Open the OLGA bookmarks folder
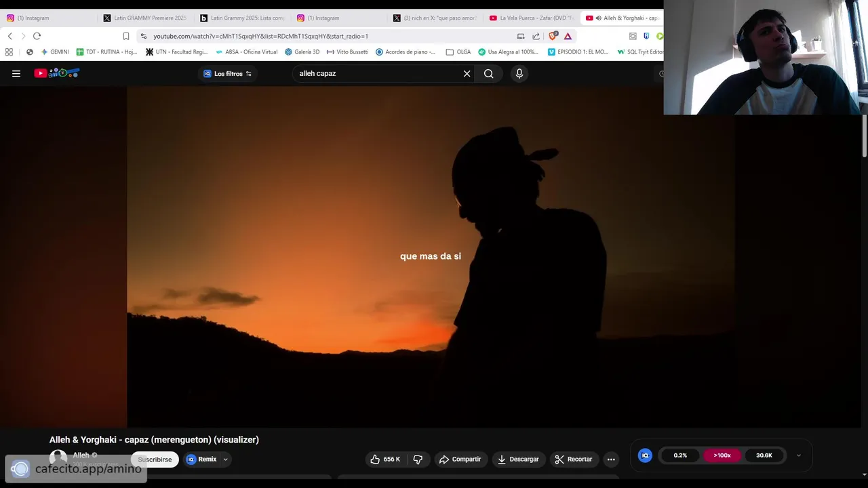The width and height of the screenshot is (868, 488). [458, 52]
